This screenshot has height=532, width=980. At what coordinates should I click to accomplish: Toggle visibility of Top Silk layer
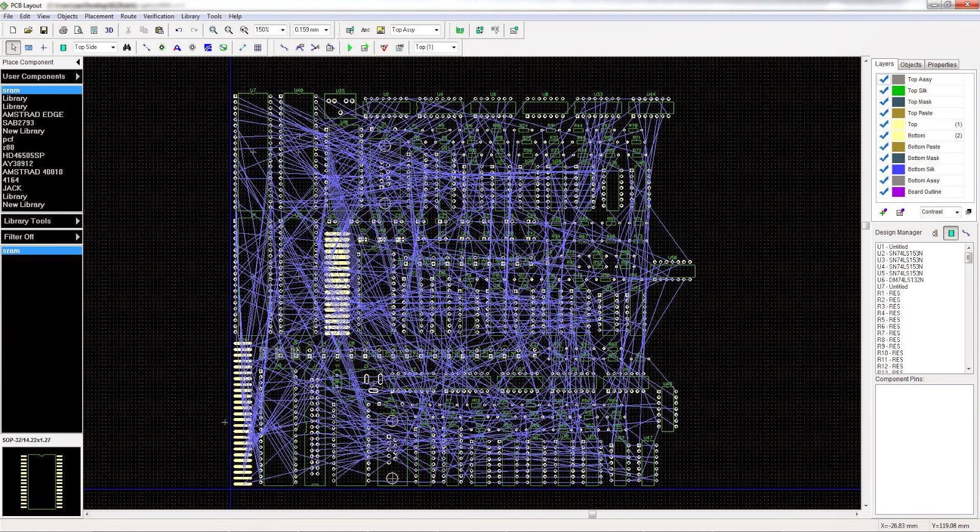884,90
